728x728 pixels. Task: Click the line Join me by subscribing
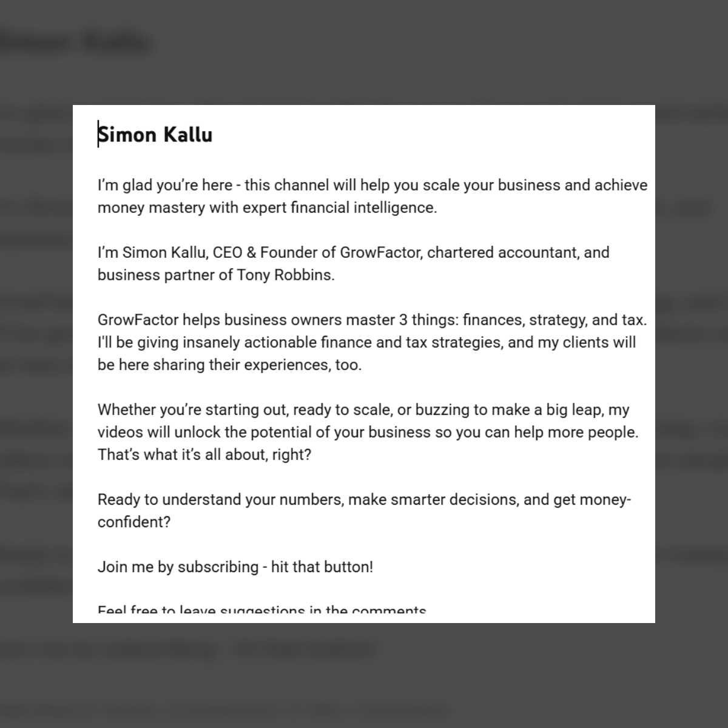tap(235, 567)
